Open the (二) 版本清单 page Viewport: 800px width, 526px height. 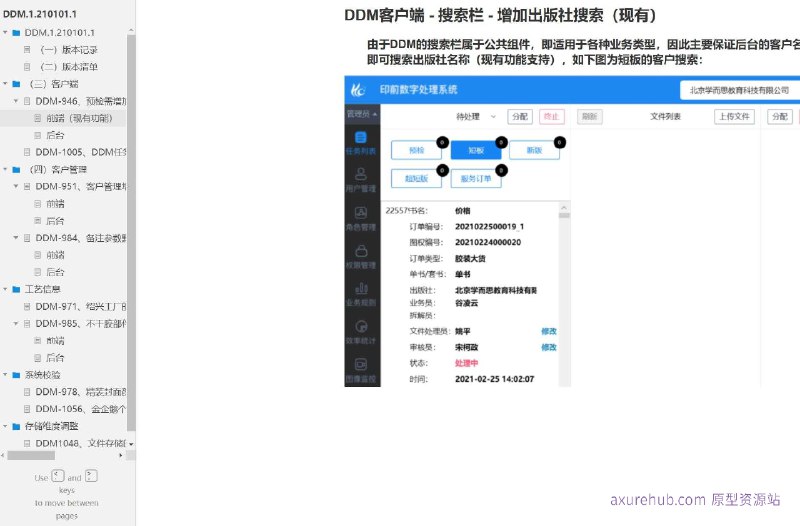click(69, 67)
